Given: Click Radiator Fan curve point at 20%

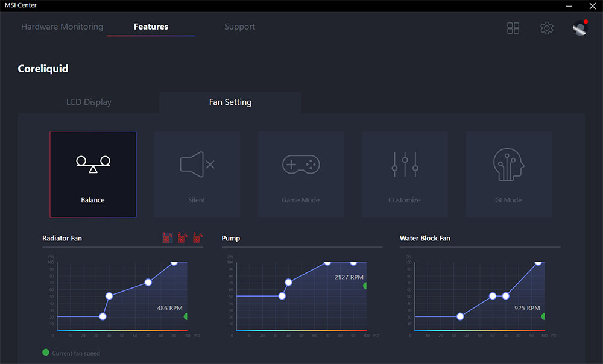Looking at the screenshot, I should click(103, 316).
